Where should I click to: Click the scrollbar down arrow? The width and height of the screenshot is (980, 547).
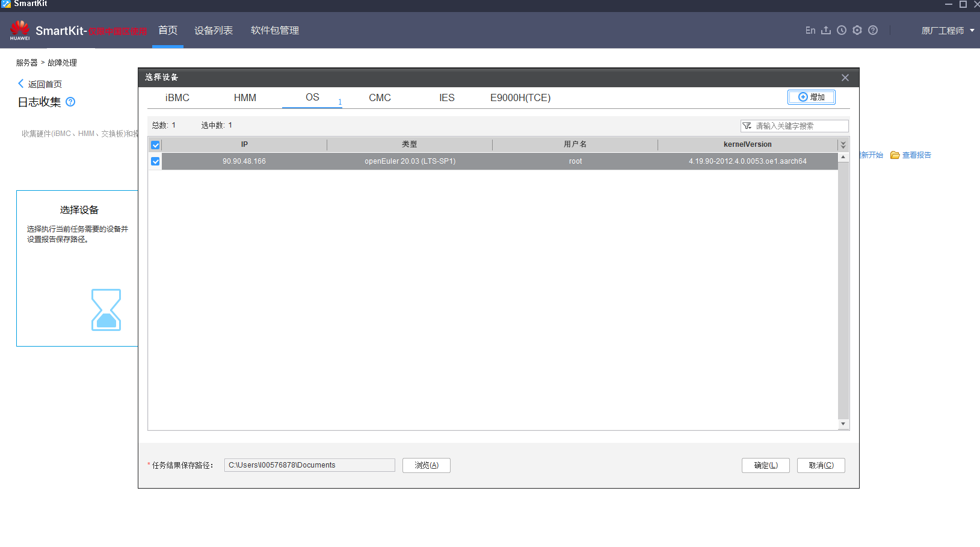pos(843,424)
